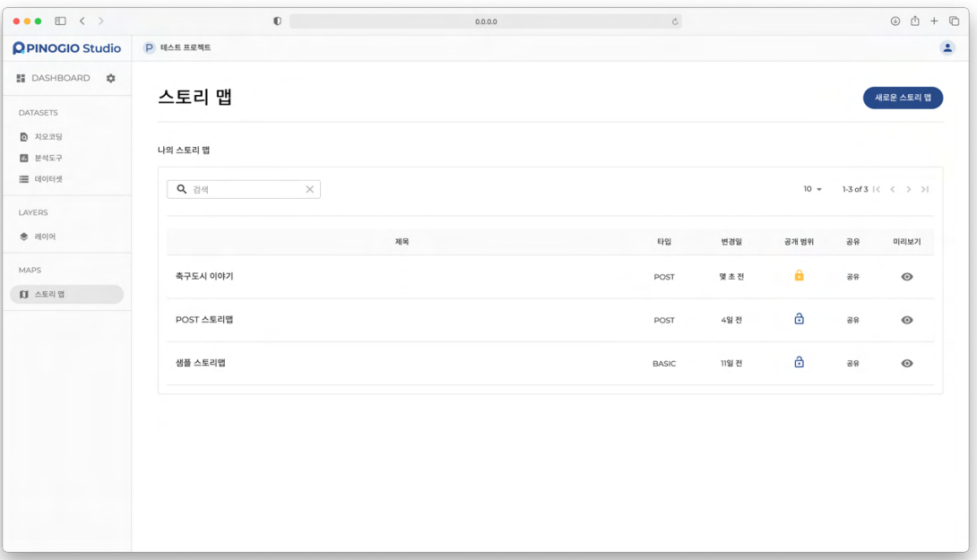Go to the next page arrow
Screen dimensions: 977x560
coord(909,189)
